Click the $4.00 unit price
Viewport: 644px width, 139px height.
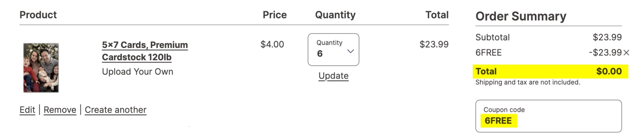272,44
